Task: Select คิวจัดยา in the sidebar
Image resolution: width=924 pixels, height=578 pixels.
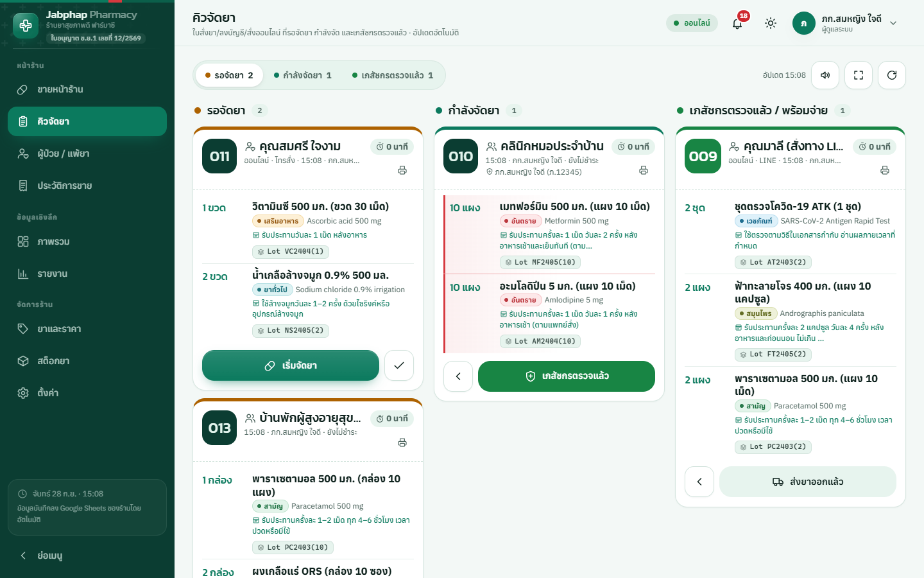Action: (x=87, y=121)
